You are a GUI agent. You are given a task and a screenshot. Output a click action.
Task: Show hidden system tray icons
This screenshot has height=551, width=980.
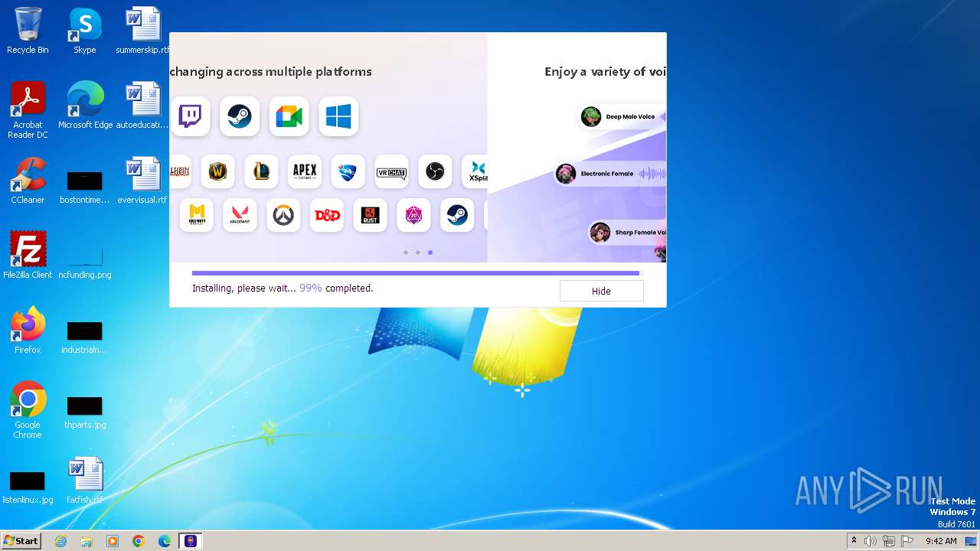854,541
